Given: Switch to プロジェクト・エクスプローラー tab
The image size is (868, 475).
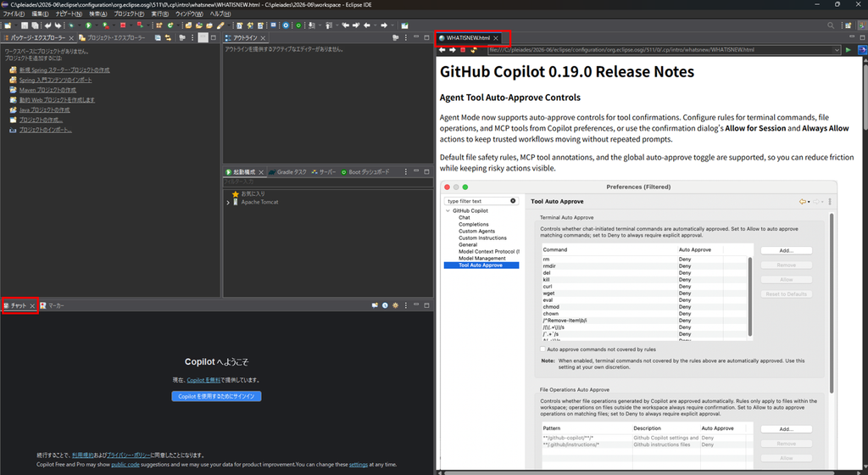Looking at the screenshot, I should pyautogui.click(x=112, y=37).
